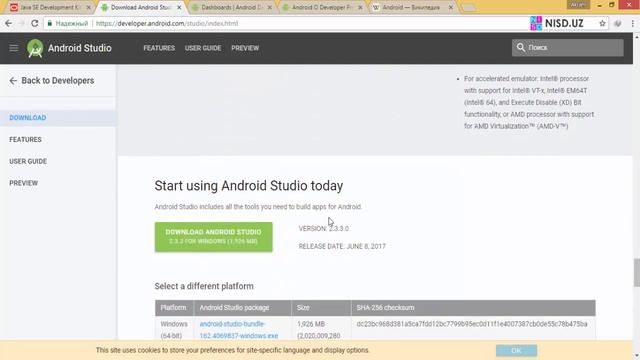Bookmark page with the star icon
This screenshot has height=360, width=640.
click(602, 24)
